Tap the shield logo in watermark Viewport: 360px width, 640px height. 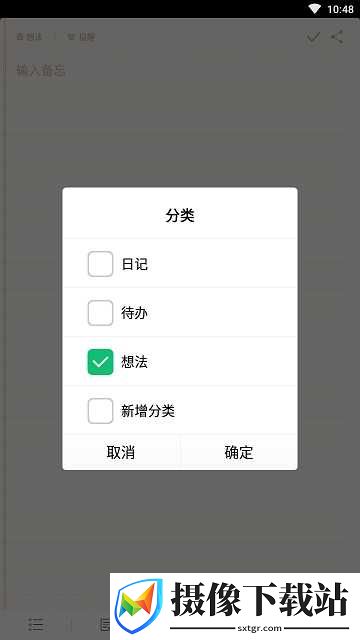pyautogui.click(x=139, y=606)
